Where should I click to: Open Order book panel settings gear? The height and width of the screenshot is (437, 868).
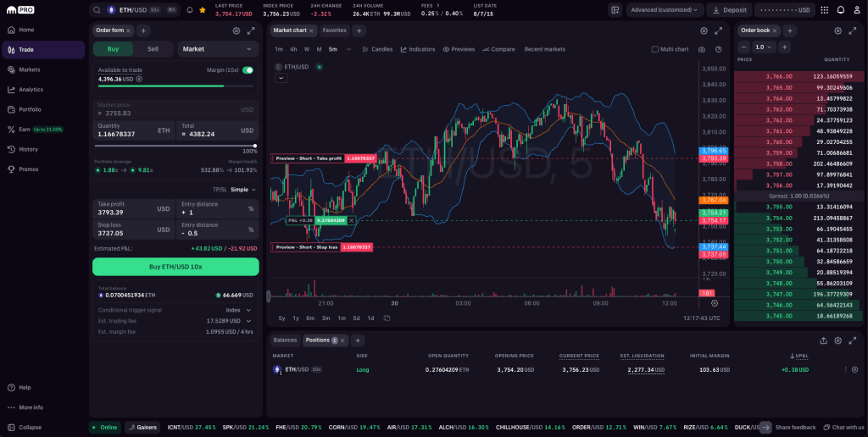click(x=837, y=30)
